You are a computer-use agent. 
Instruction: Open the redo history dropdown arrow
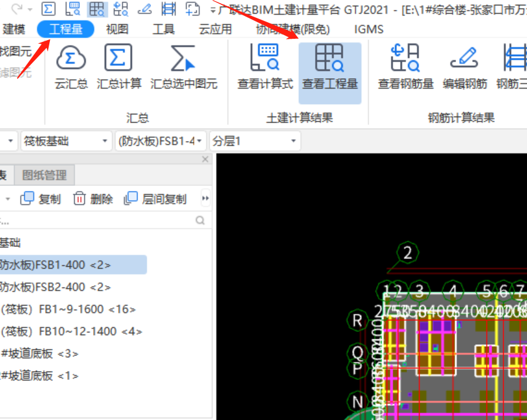[30, 9]
